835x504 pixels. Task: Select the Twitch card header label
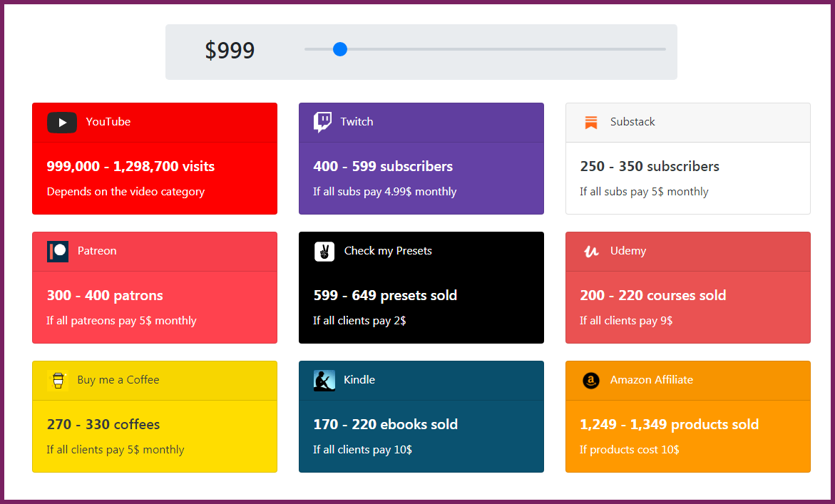(x=357, y=122)
